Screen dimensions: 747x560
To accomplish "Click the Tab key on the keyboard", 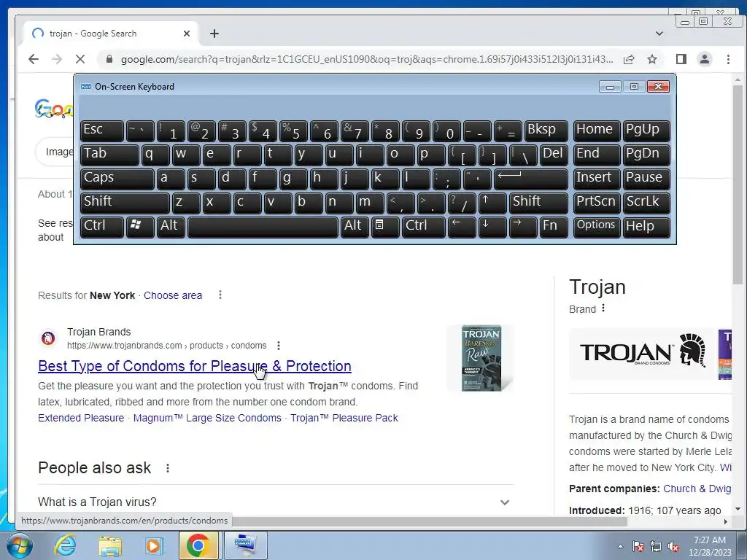I will tap(109, 155).
